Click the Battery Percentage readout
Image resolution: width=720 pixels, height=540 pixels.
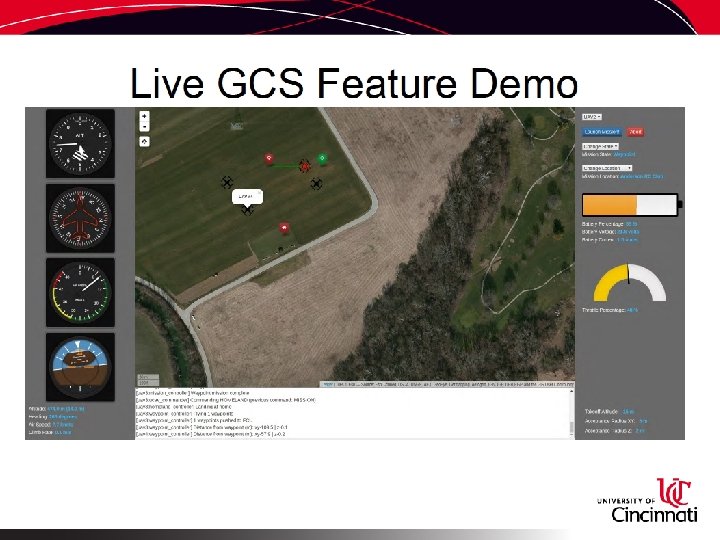609,224
